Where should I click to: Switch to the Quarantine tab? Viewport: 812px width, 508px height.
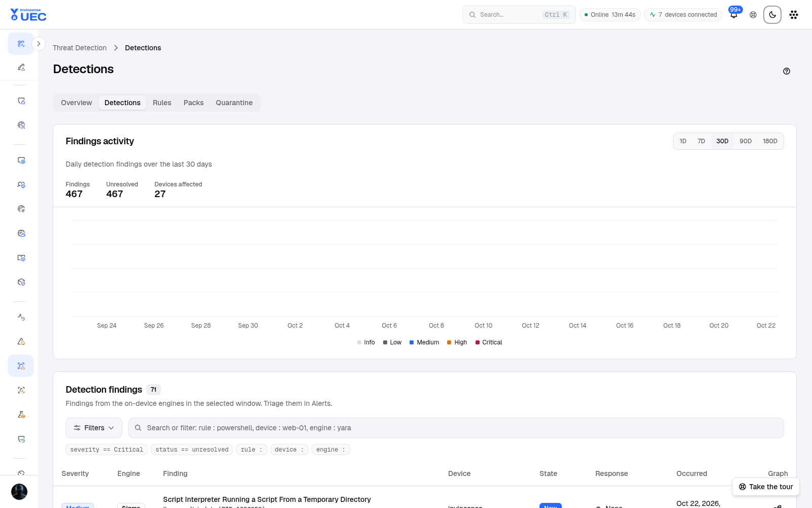pos(234,103)
